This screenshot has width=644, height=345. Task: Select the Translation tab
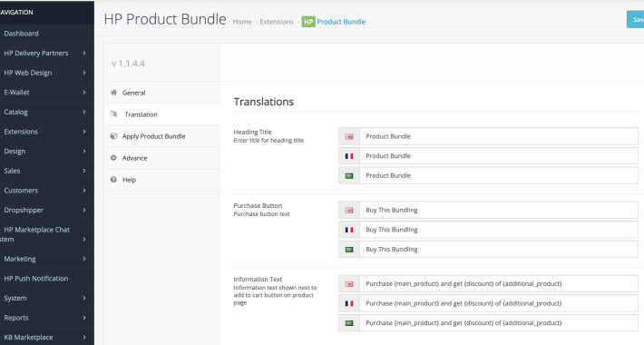[161, 114]
